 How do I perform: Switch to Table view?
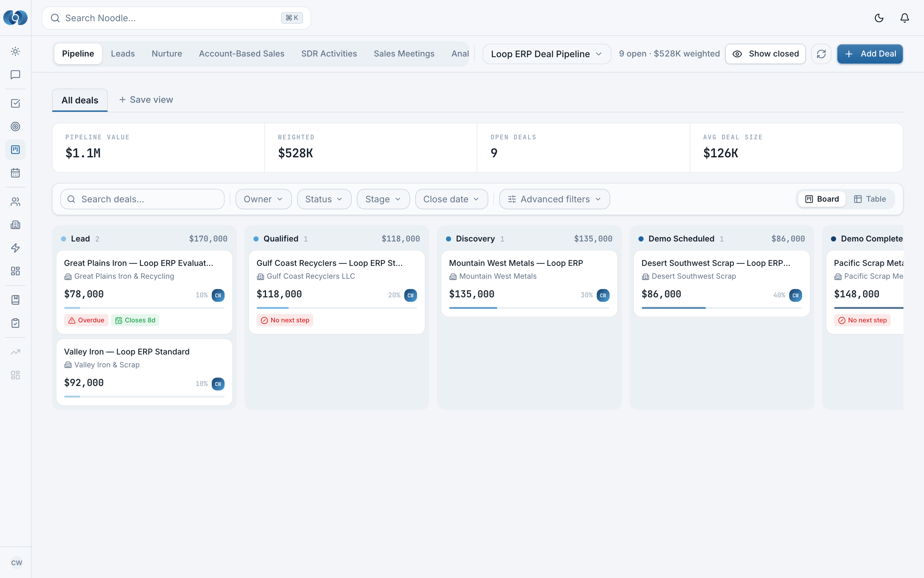click(870, 199)
